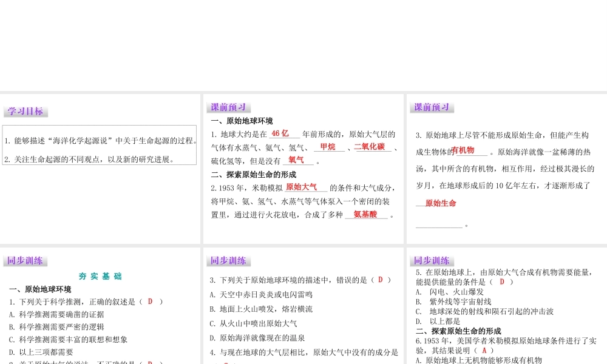Choose option C 地球深处的射线和陨石引起的冲击波
Screen dimensions: 607x364
coord(484,311)
